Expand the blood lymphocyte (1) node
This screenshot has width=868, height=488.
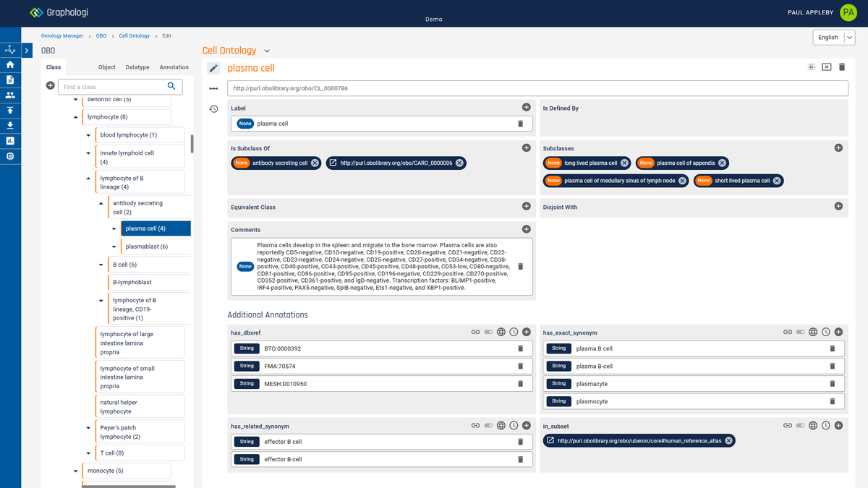coord(88,135)
